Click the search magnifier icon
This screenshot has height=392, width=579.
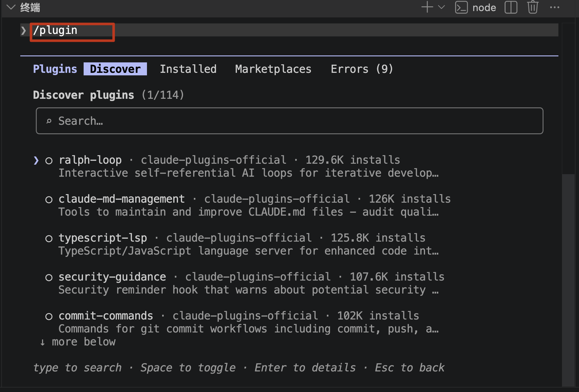(49, 121)
